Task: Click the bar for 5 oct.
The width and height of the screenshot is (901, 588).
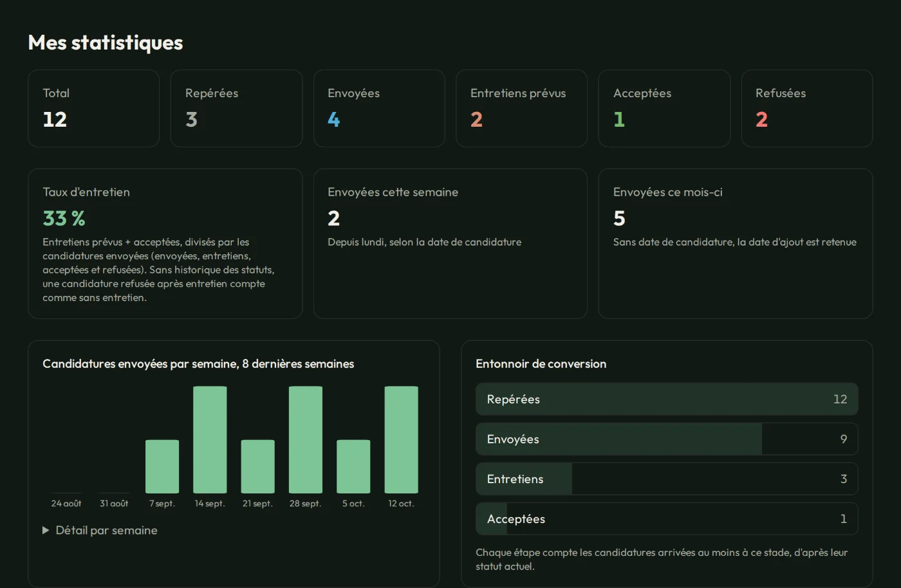Action: pyautogui.click(x=353, y=466)
